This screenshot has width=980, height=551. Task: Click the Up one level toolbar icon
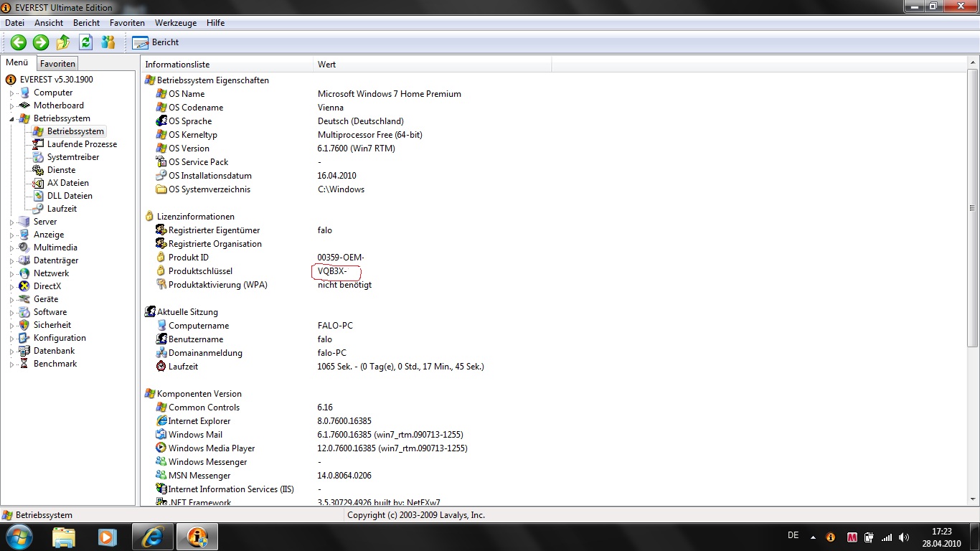point(63,42)
